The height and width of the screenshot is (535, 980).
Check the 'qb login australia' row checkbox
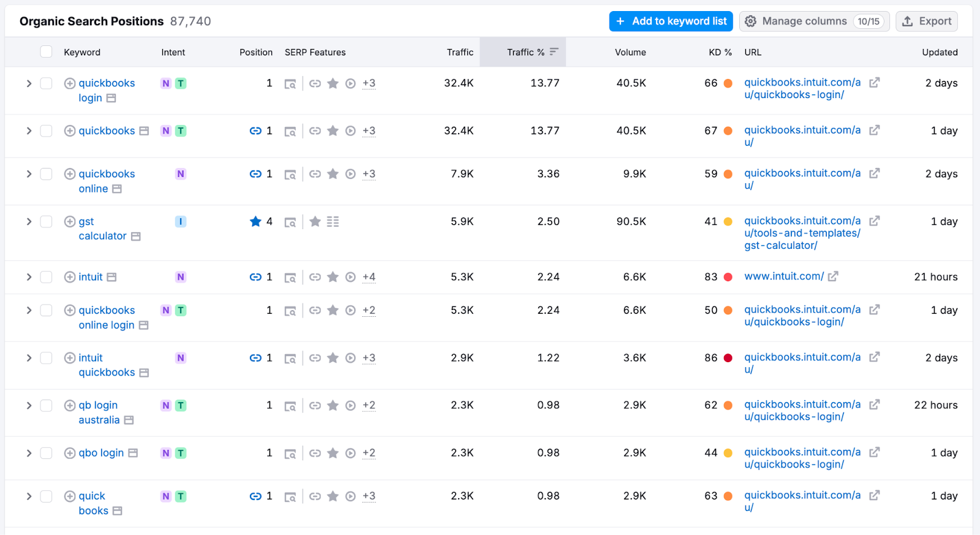[46, 406]
